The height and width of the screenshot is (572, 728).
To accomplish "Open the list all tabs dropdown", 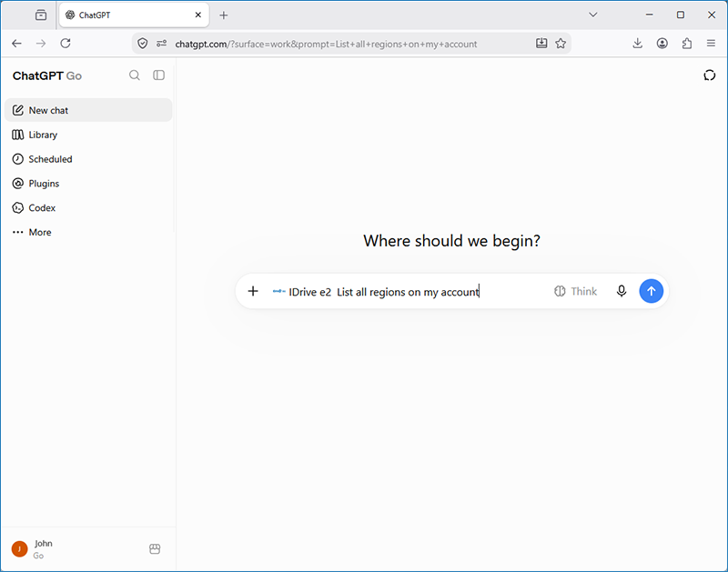I will [593, 15].
